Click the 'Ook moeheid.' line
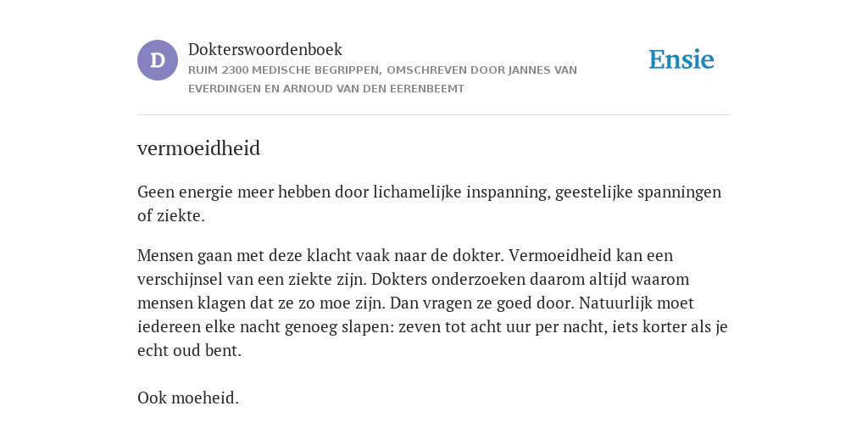The image size is (868, 434). tap(188, 398)
